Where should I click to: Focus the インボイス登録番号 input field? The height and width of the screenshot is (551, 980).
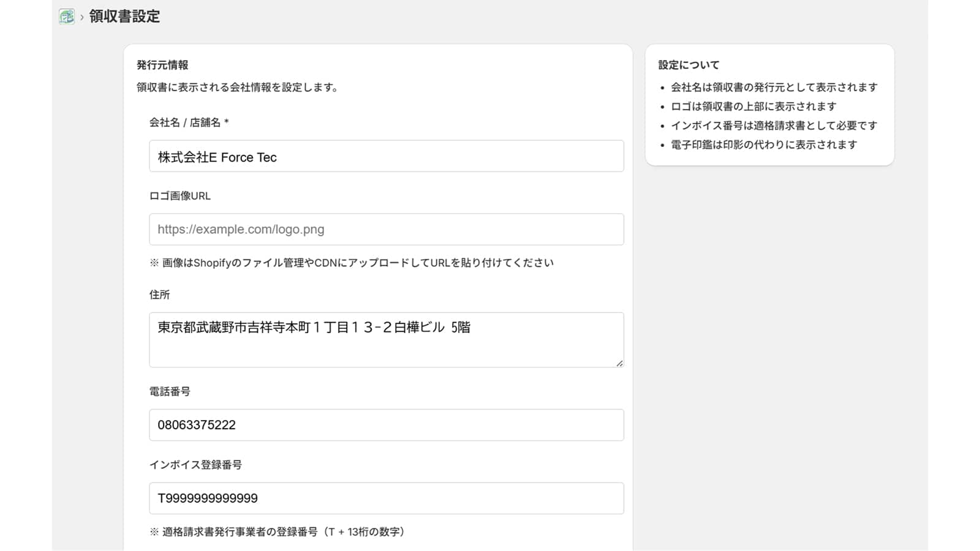pyautogui.click(x=386, y=498)
